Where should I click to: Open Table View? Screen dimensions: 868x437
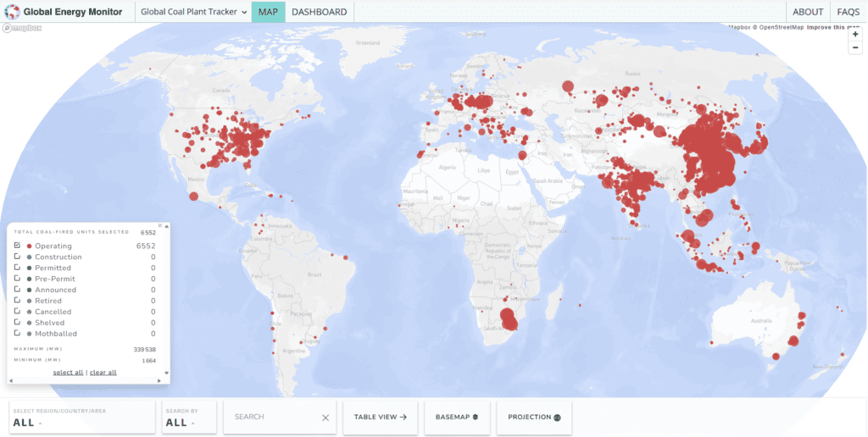(x=380, y=418)
